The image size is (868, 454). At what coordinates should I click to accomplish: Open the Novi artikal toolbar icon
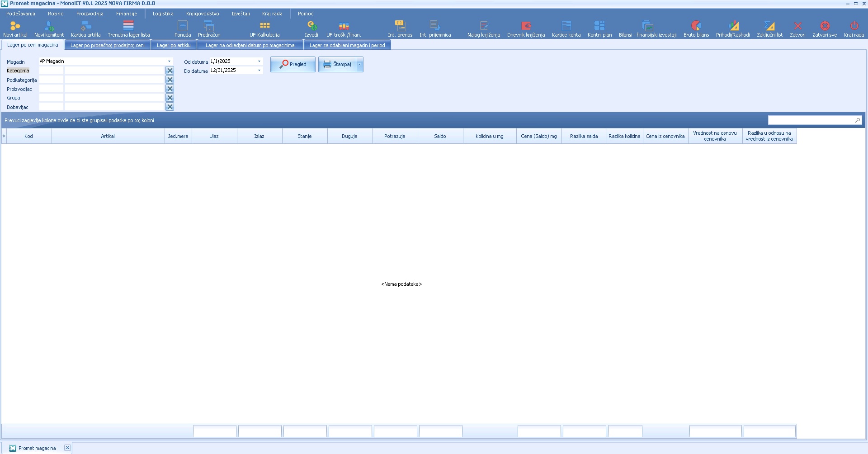click(15, 29)
